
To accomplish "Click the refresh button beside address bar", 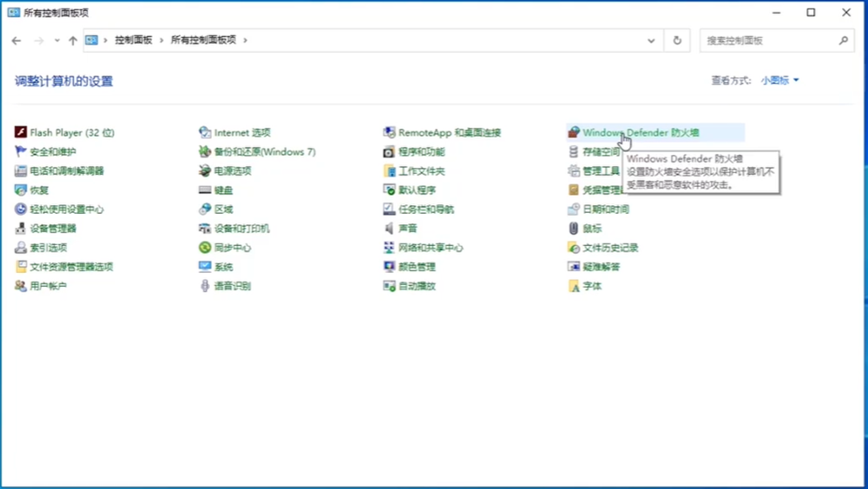I will (x=677, y=40).
